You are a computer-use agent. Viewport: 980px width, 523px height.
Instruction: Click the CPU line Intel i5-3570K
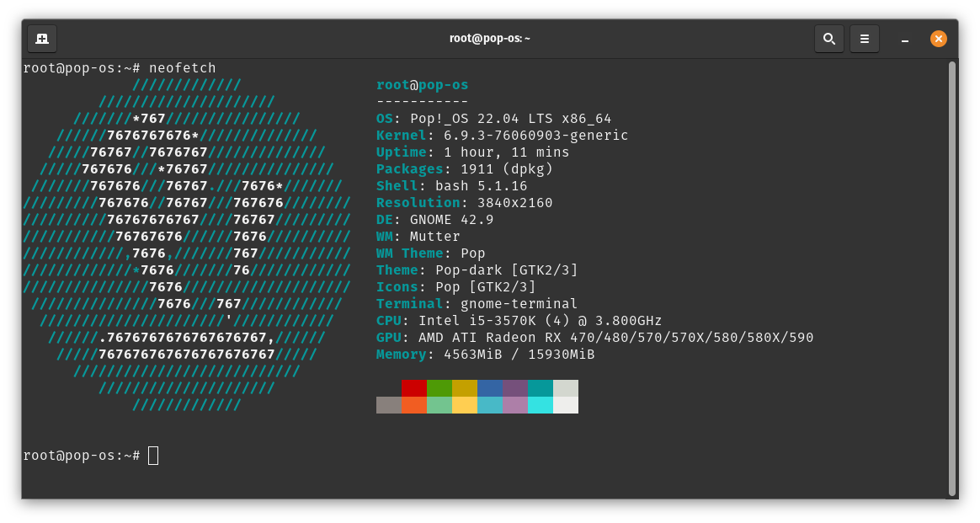[x=519, y=321]
